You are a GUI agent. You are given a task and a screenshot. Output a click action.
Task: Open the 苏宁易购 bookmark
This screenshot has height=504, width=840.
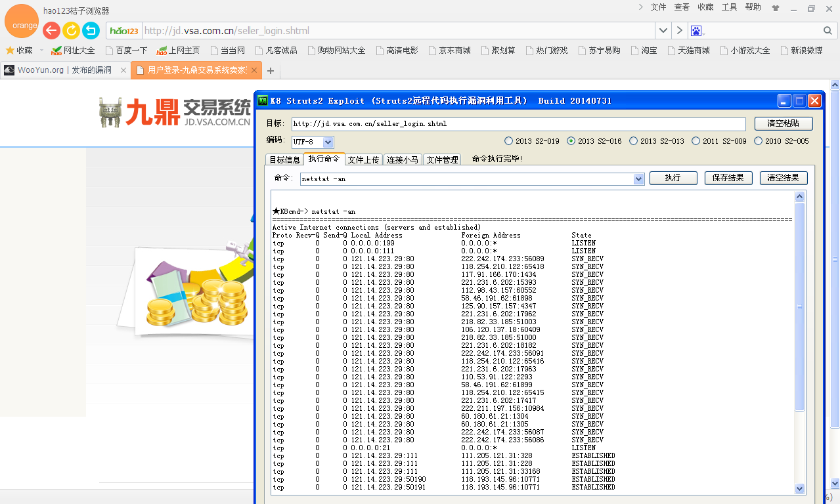(x=599, y=51)
